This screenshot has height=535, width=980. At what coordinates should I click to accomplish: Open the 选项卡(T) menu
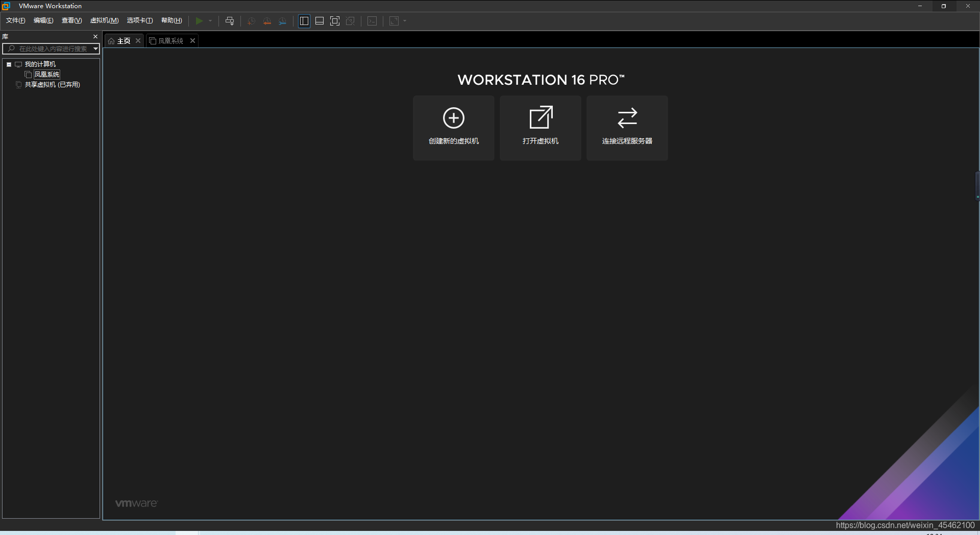click(139, 20)
